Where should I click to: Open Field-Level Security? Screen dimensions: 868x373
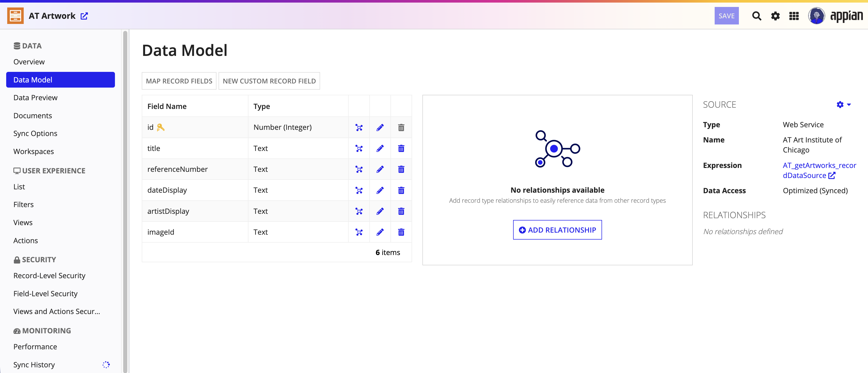tap(61, 293)
